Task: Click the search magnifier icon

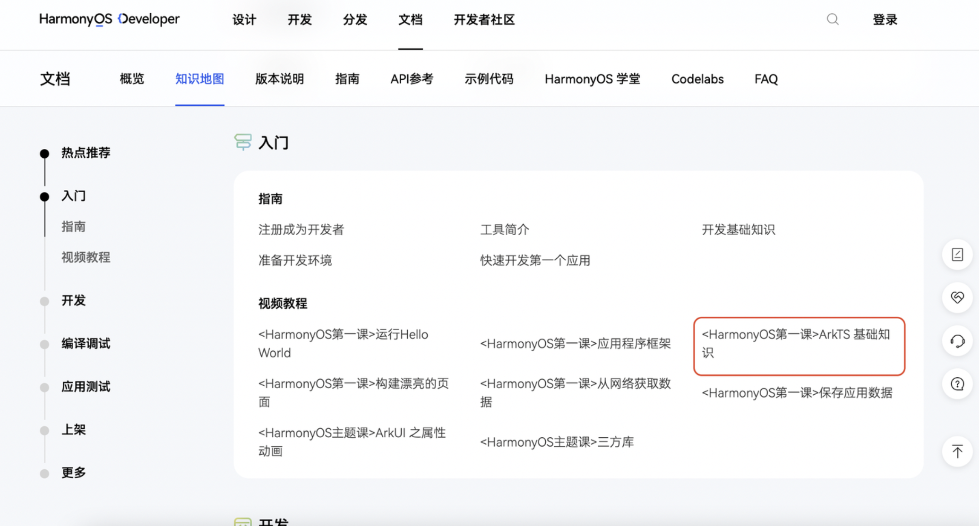Action: point(833,19)
